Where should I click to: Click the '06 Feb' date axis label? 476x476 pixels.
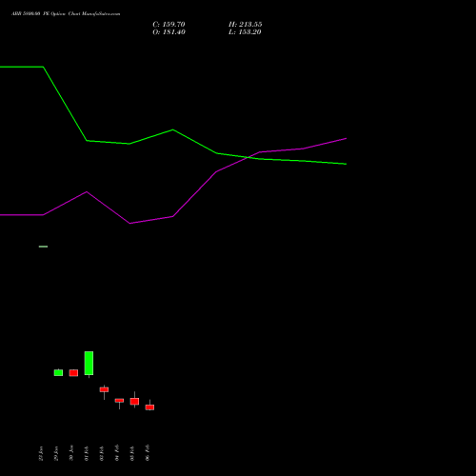[148, 452]
